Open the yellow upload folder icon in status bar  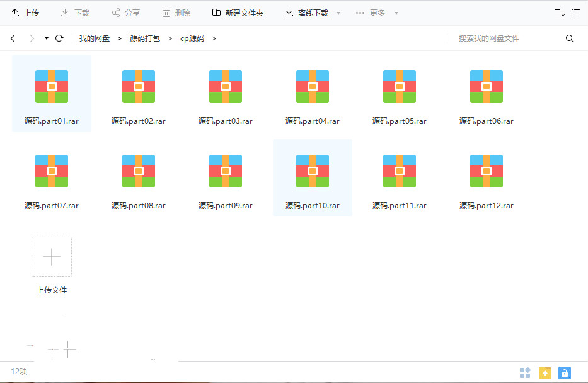point(545,372)
